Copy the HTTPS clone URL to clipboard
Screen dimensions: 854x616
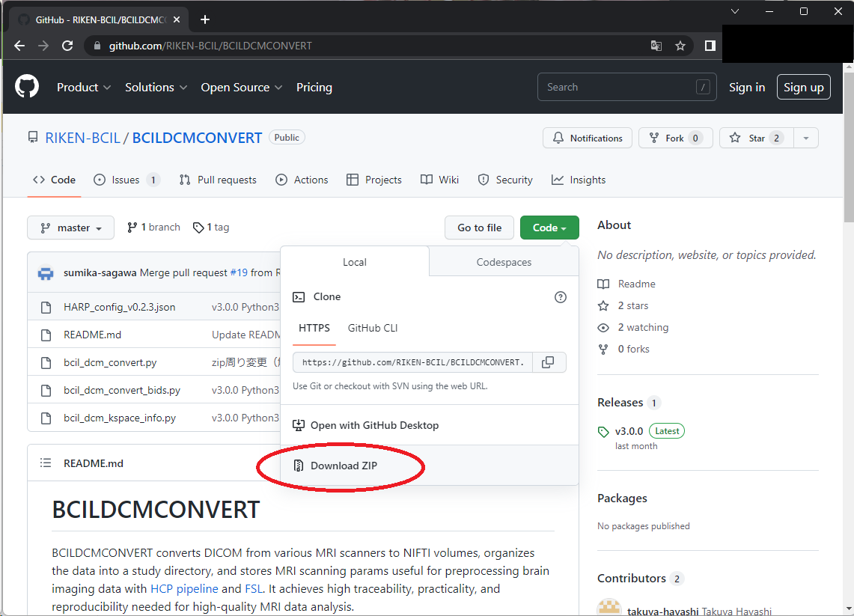point(549,362)
